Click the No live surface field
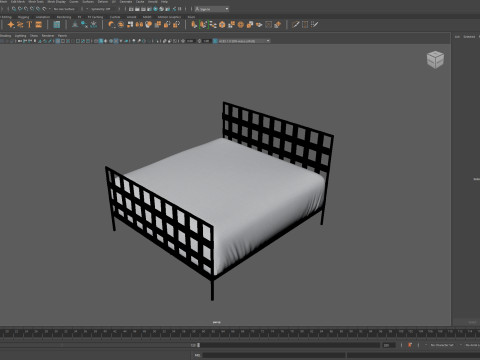The width and height of the screenshot is (480, 360). (x=64, y=9)
